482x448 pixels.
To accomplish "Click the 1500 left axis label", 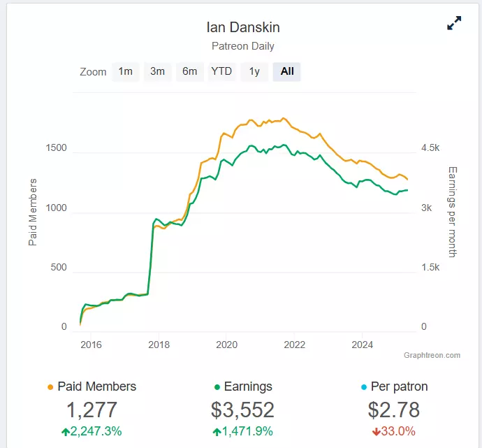I will pos(57,148).
